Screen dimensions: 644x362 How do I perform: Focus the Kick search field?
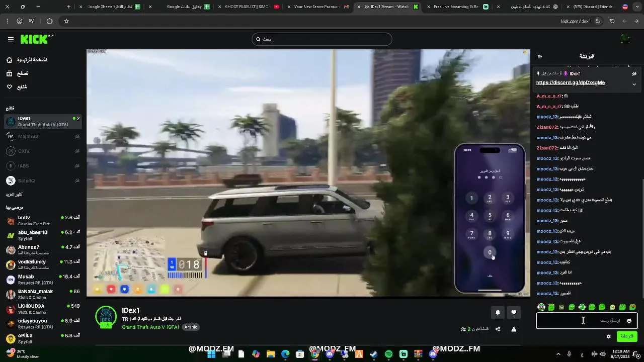(x=322, y=39)
